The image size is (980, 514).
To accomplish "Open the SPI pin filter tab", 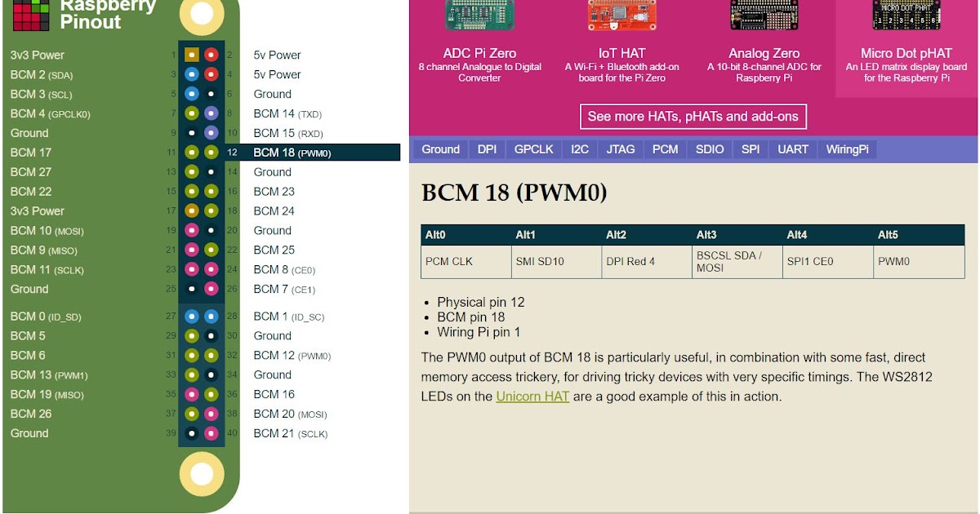I will coord(751,149).
